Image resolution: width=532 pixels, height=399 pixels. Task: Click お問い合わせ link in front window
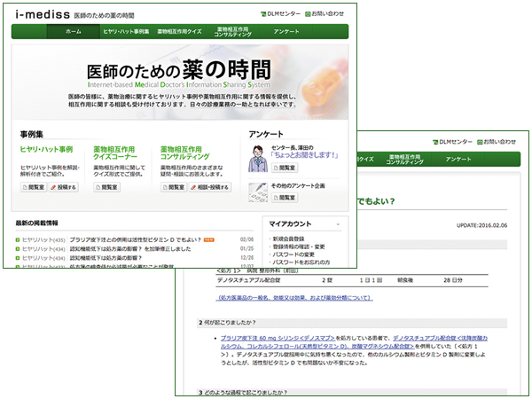click(325, 14)
